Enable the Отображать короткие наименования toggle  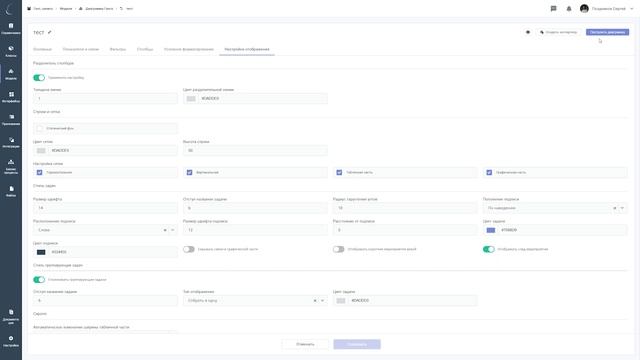coord(338,249)
